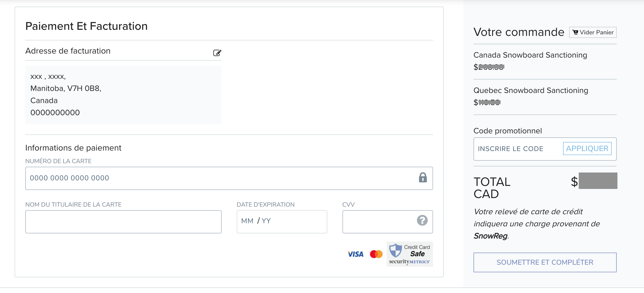Click the Adresse de facturation heading

coord(68,51)
